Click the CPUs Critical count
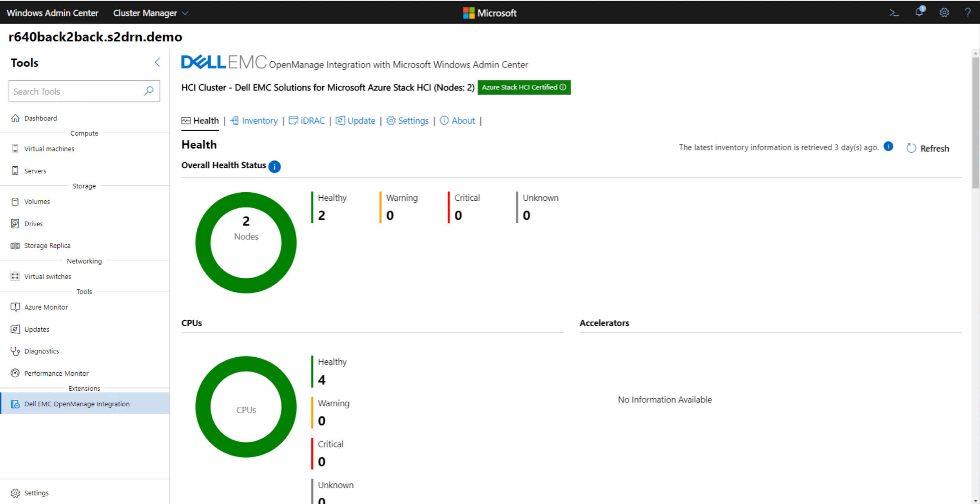 pyautogui.click(x=321, y=462)
